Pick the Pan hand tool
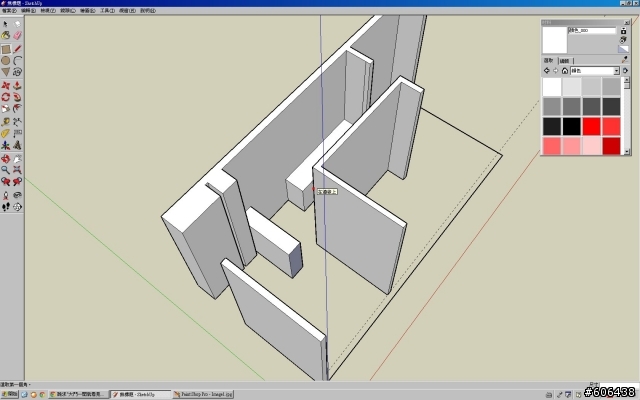 coord(17,159)
